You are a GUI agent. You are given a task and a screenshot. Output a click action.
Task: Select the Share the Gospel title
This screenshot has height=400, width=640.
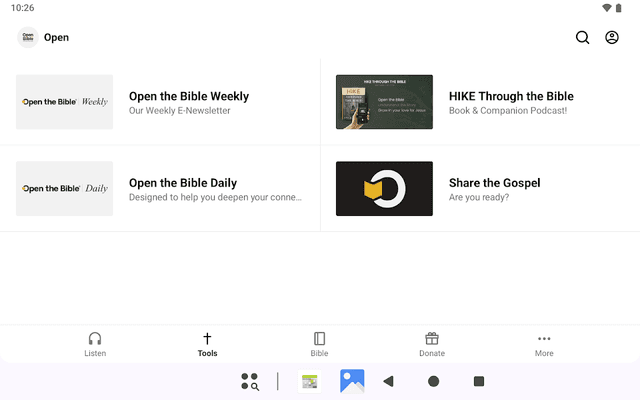(495, 183)
